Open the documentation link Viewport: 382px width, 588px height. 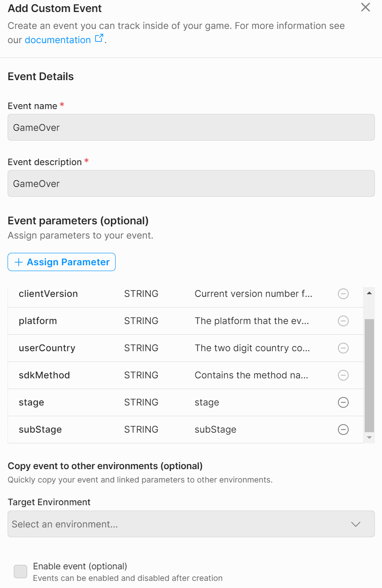coord(58,40)
